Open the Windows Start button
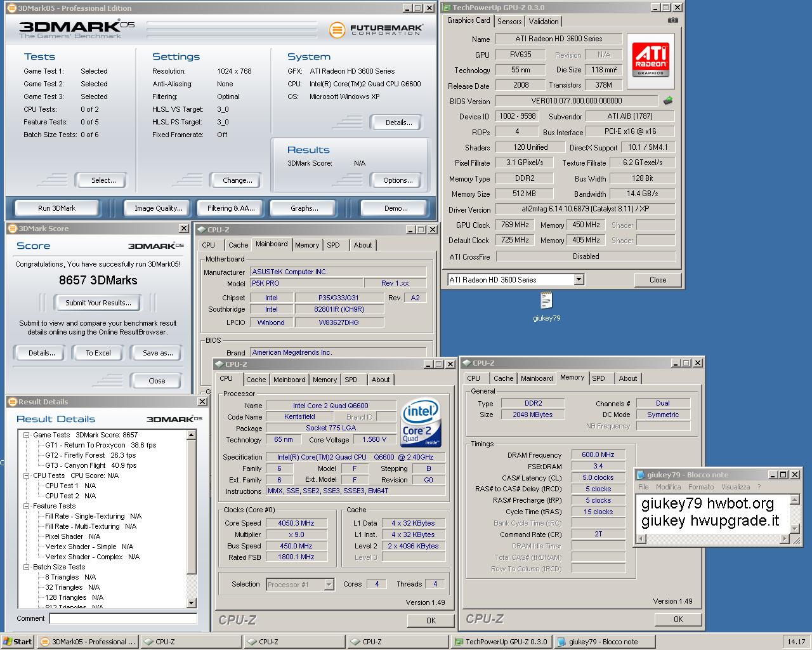 17,642
